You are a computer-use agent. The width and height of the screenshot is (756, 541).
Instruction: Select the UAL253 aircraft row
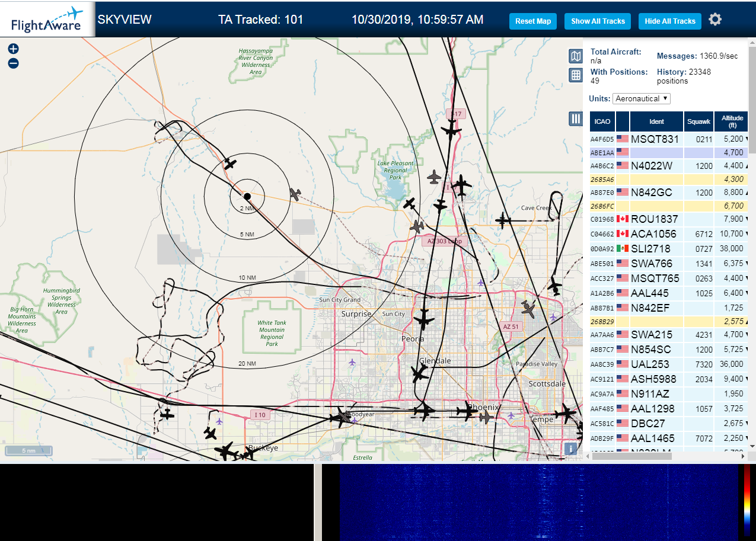[x=669, y=364]
